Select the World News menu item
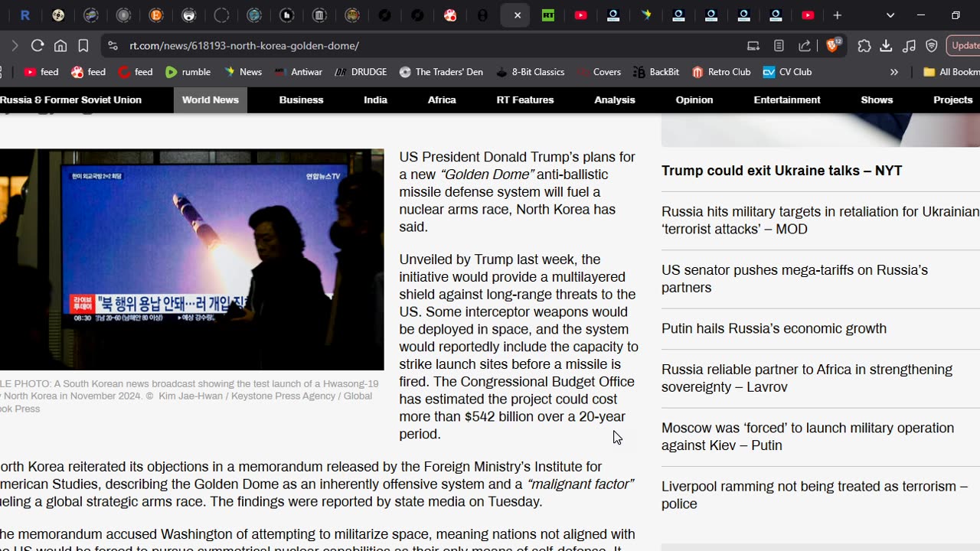The width and height of the screenshot is (980, 551). [x=211, y=100]
